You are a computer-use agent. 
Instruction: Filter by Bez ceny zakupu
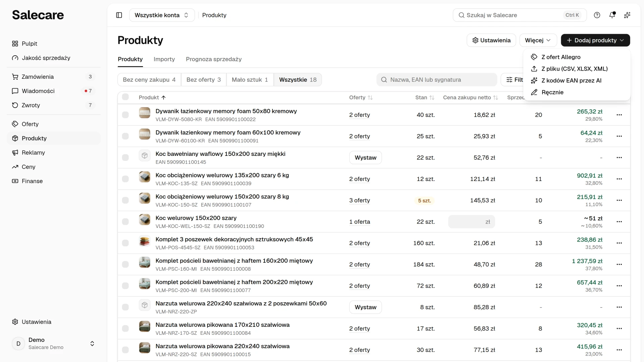(149, 80)
